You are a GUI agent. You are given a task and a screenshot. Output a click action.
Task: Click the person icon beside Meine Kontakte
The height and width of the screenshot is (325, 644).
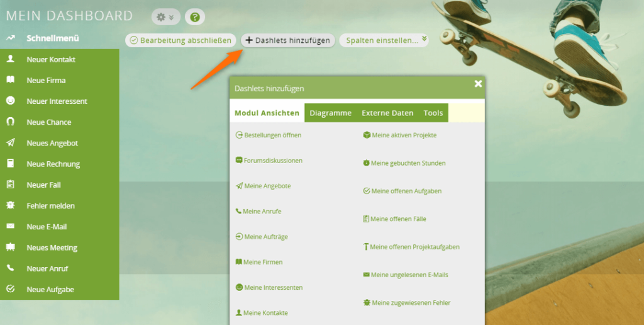[238, 312]
